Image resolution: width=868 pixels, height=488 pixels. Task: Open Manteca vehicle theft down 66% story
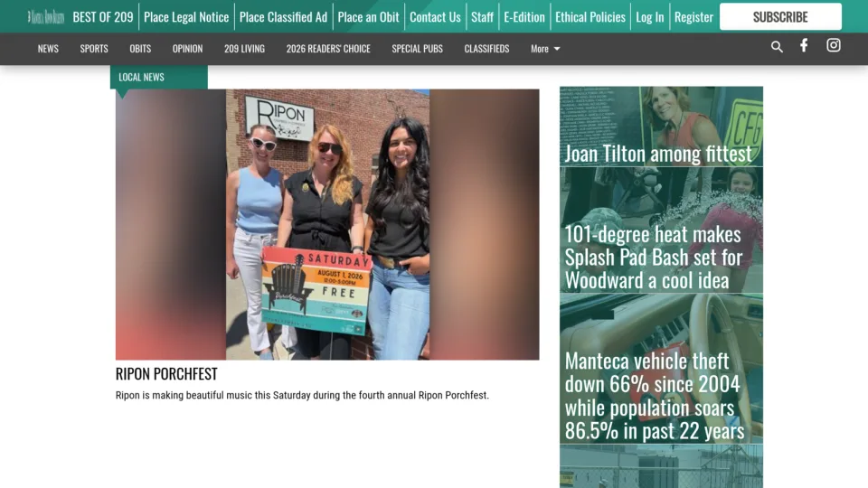pyautogui.click(x=661, y=369)
